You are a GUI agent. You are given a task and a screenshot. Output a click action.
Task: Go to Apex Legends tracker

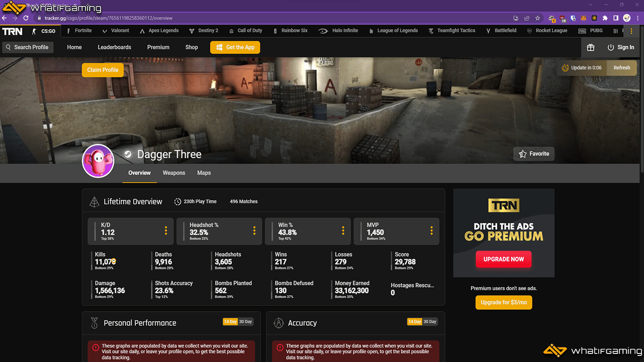coord(159,31)
